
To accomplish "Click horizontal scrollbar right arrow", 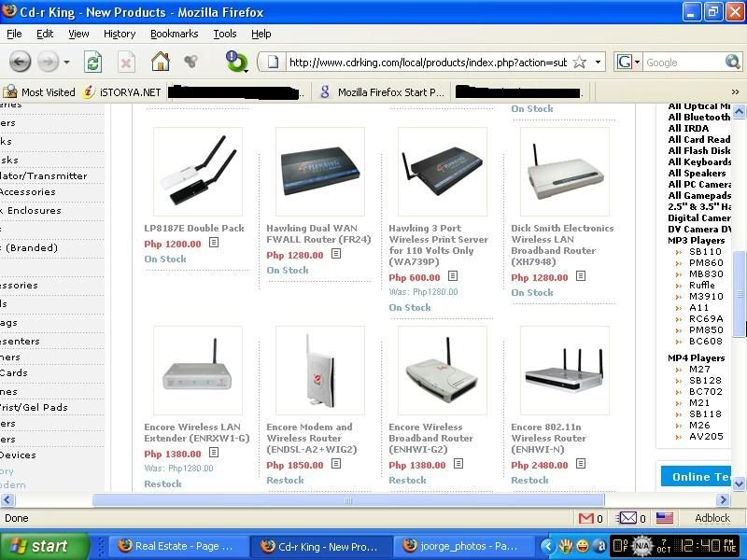I will (x=723, y=499).
